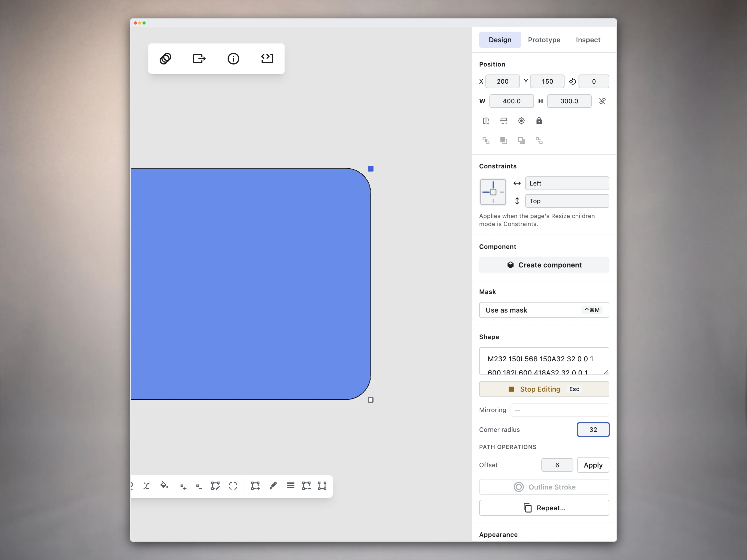Screen dimensions: 747x560
Task: Click the bring-to-front layer order icon
Action: 486,140
